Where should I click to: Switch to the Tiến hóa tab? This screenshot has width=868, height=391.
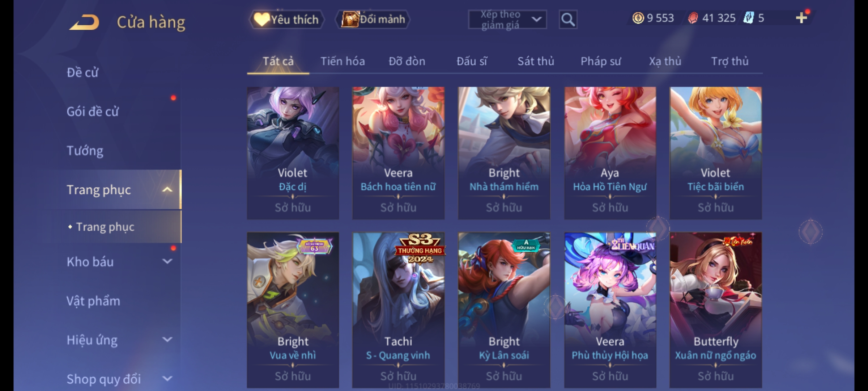point(342,61)
